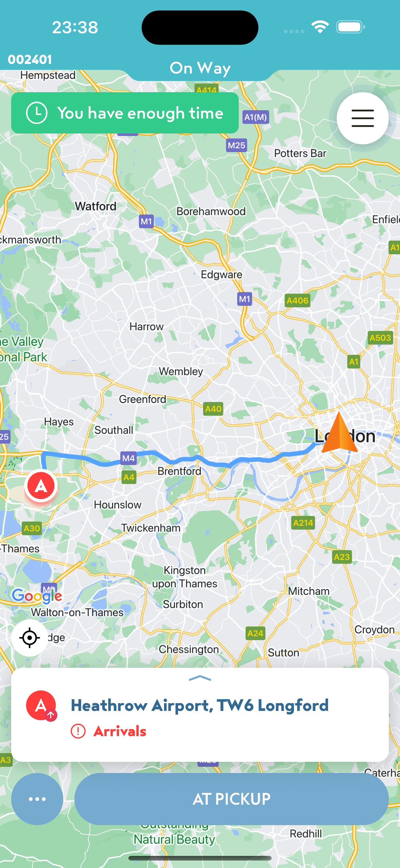Open Heathrow Airport, TW6 Longford address
This screenshot has height=868, width=400.
200,705
